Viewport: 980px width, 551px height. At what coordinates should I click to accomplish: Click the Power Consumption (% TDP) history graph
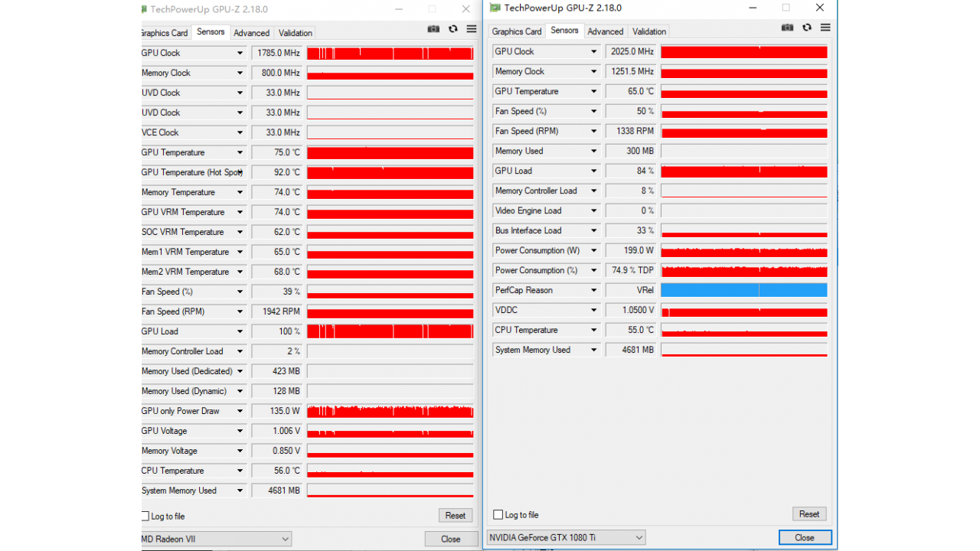(744, 270)
